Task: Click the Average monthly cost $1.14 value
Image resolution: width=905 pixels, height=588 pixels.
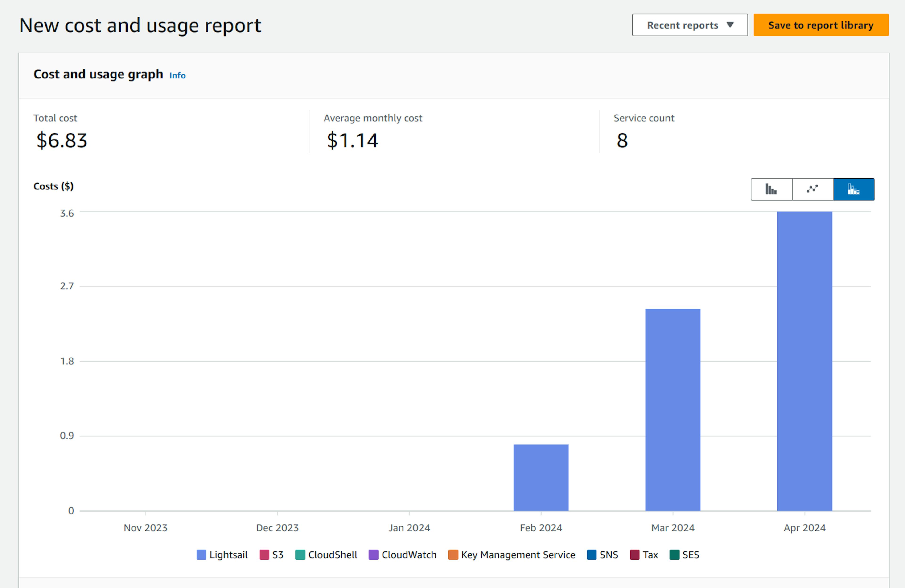Action: coord(353,140)
